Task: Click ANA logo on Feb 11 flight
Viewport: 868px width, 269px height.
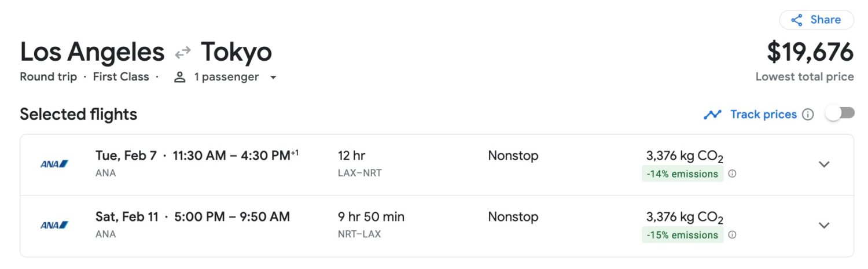Action: [x=54, y=225]
